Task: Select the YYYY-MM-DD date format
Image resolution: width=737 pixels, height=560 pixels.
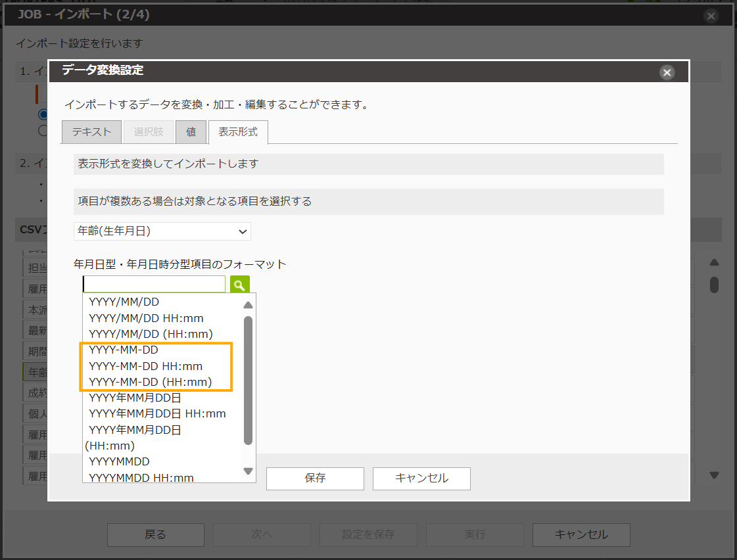Action: tap(124, 350)
